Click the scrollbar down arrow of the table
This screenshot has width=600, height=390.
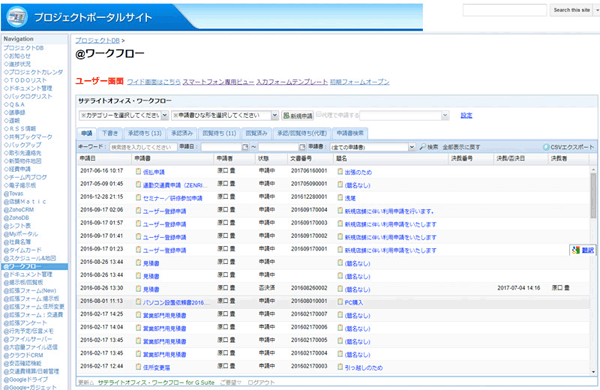[593, 372]
